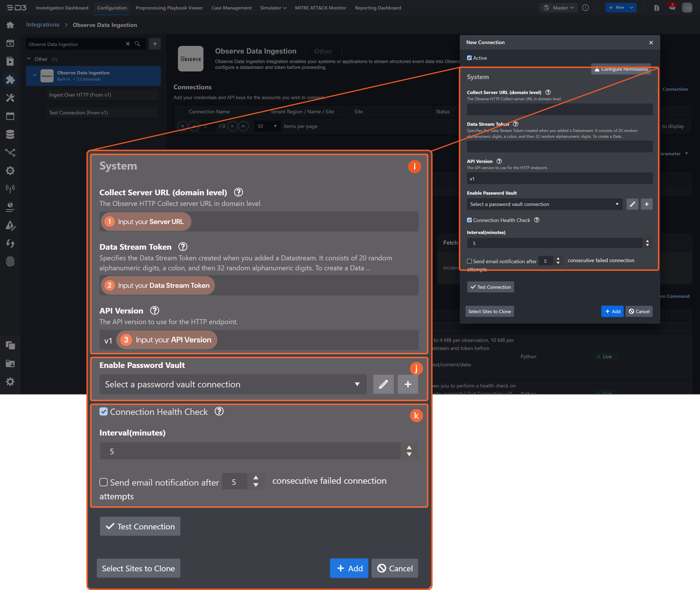Click the pencil icon beside password vault
The image size is (700, 590).
point(632,204)
